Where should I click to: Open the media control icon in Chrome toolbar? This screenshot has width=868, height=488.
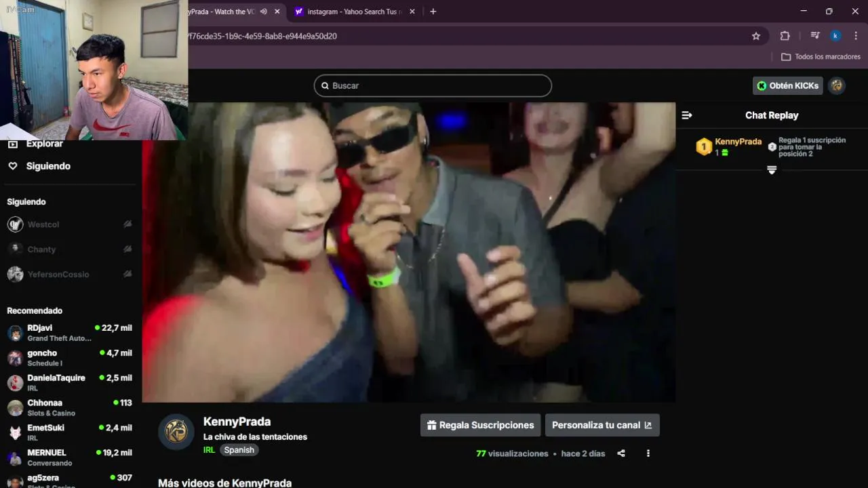[x=815, y=36]
